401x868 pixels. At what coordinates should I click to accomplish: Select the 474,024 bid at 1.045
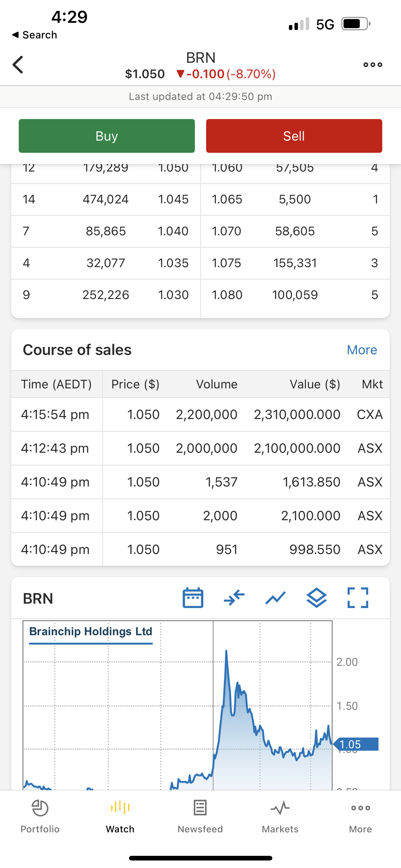click(x=106, y=199)
